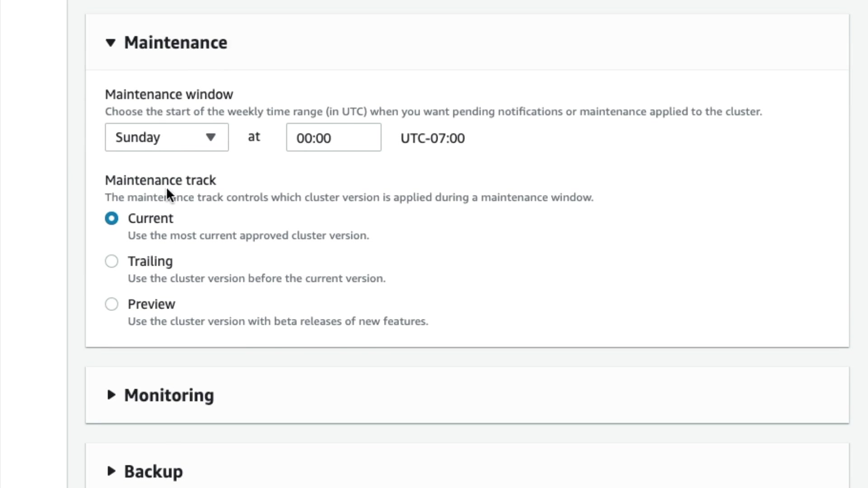
Task: Click the 00:00 time input field
Action: tap(333, 137)
